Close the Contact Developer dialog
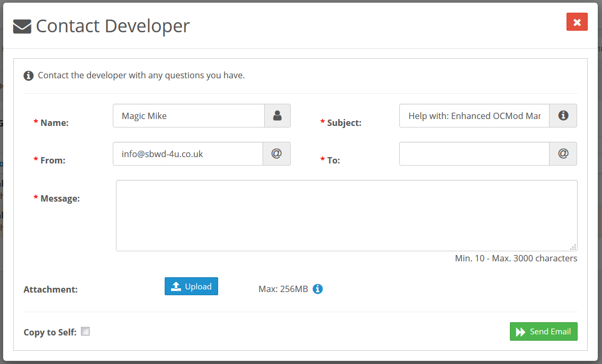Viewport: 602px width, 364px height. tap(577, 22)
